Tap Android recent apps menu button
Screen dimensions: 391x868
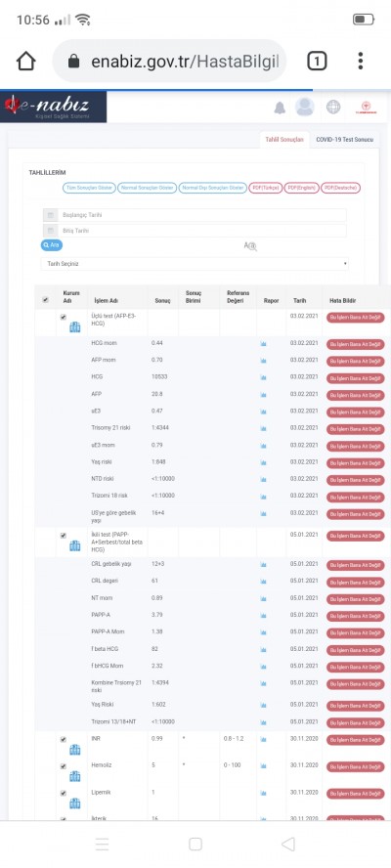[102, 844]
